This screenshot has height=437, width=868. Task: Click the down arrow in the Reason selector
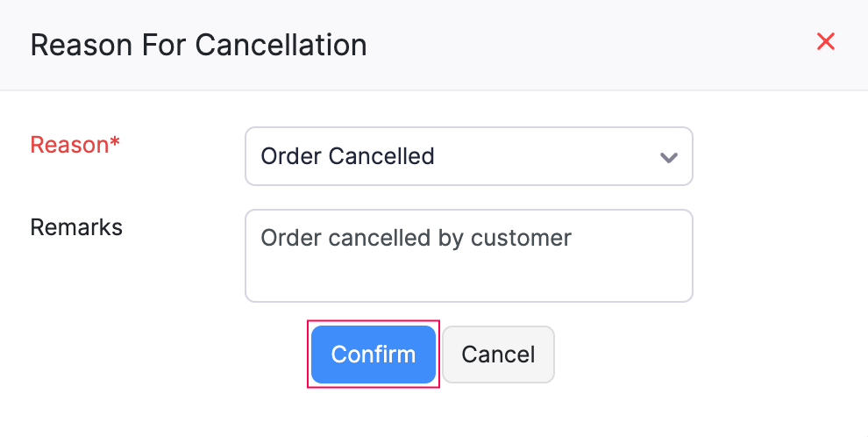(668, 157)
